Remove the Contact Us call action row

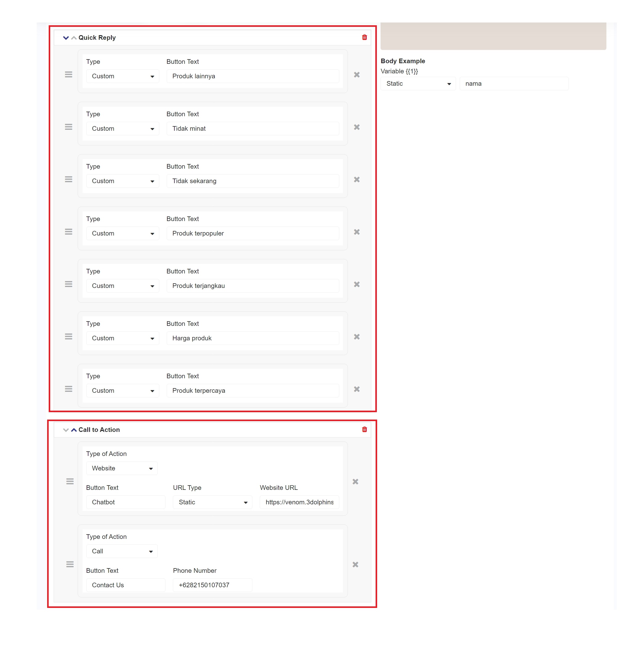click(355, 564)
